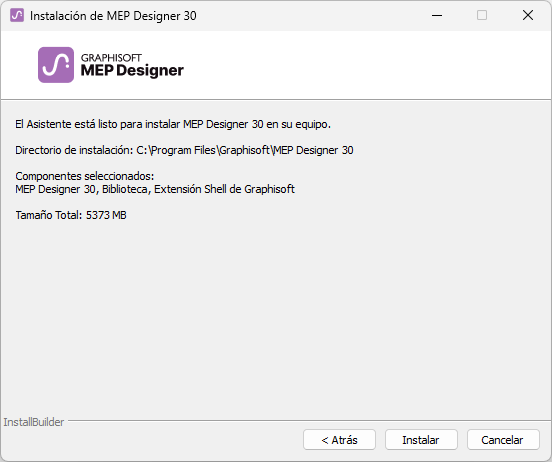The height and width of the screenshot is (462, 552).
Task: Click the disabled maximize window button
Action: 482,15
